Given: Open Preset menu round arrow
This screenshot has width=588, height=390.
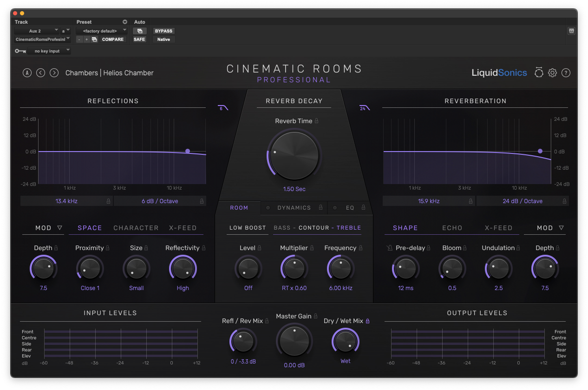Looking at the screenshot, I should tap(124, 22).
